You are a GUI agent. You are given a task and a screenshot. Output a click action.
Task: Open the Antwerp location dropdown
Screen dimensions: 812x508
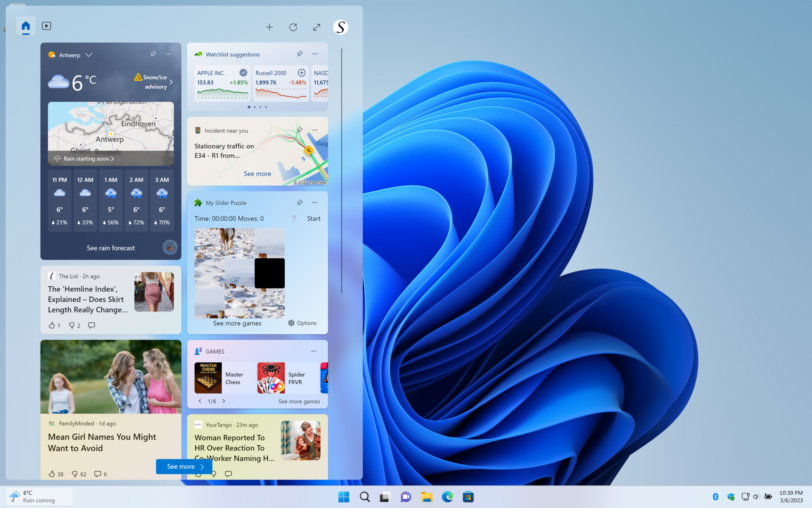pos(89,55)
